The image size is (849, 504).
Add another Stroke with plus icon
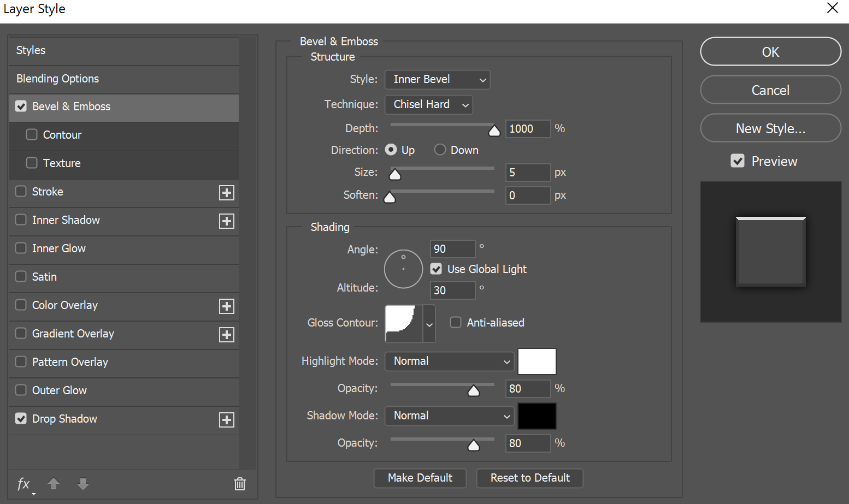point(227,193)
